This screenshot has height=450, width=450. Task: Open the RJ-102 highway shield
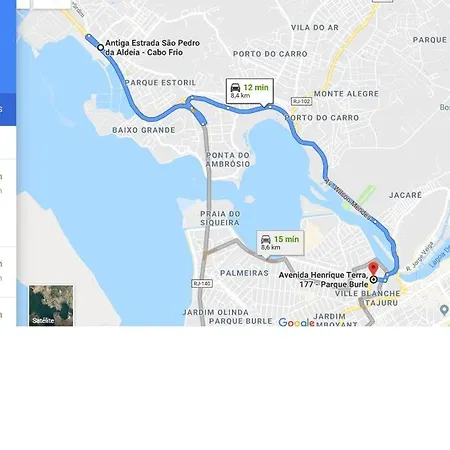[301, 101]
